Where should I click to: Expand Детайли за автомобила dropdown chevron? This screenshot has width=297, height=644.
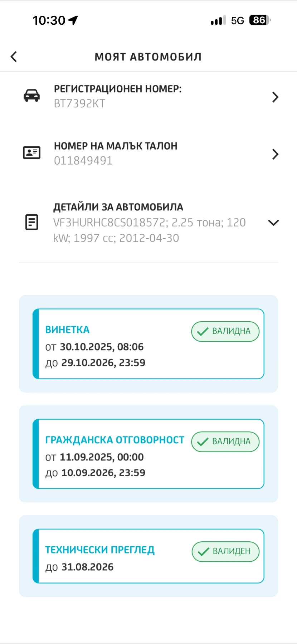click(273, 223)
